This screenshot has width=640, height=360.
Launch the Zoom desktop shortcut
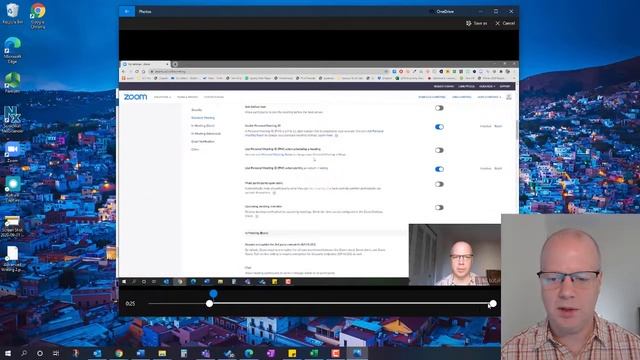[x=12, y=152]
